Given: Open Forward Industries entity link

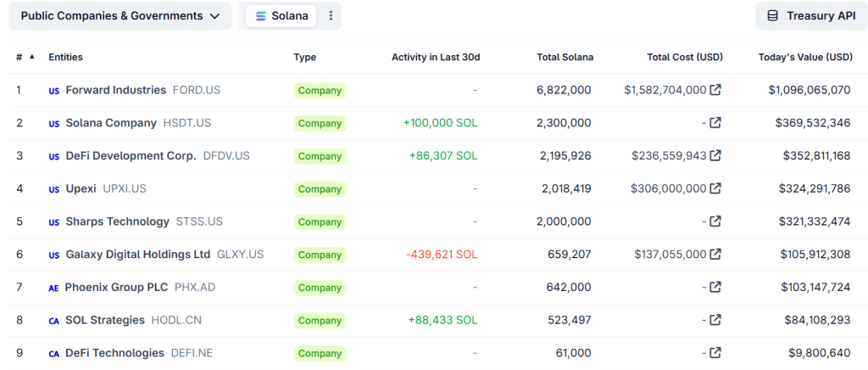Looking at the screenshot, I should 117,90.
